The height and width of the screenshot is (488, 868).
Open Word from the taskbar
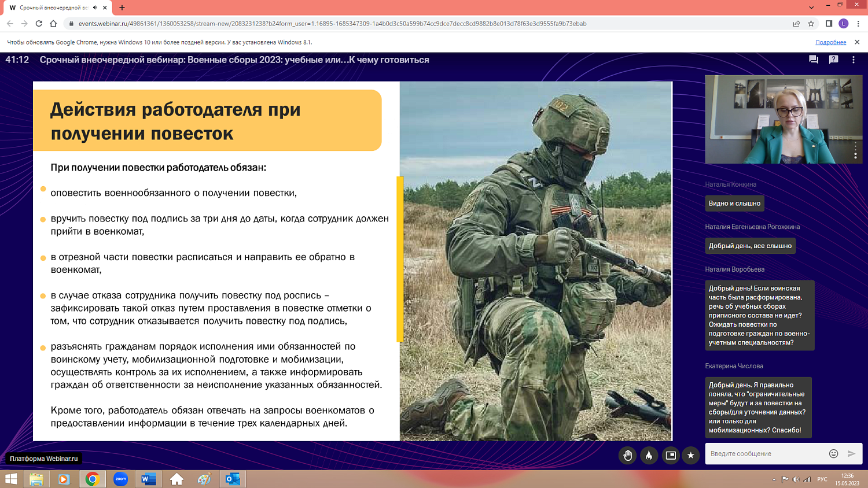(x=148, y=479)
